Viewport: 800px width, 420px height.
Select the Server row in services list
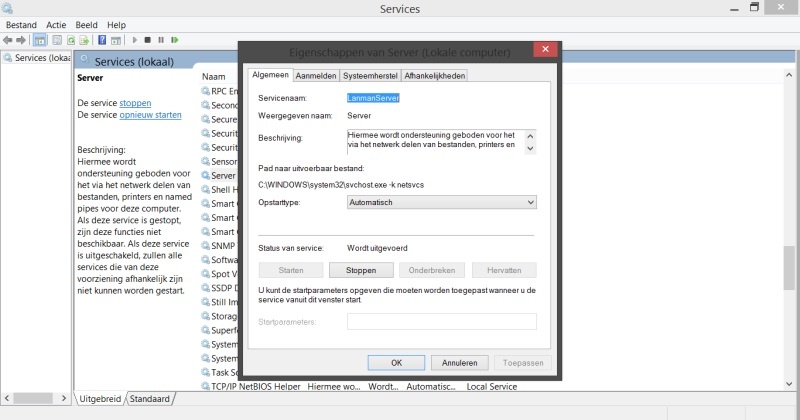(x=219, y=175)
